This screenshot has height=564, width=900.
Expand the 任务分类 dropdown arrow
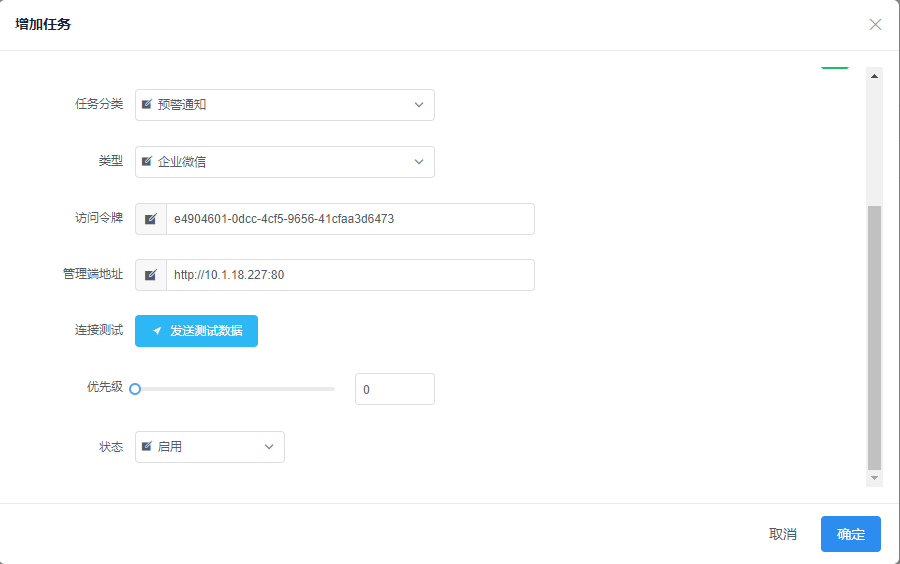coord(418,105)
